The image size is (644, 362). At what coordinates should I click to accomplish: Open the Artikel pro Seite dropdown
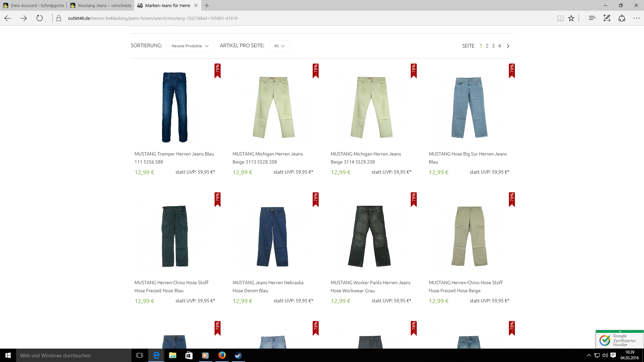pyautogui.click(x=279, y=46)
